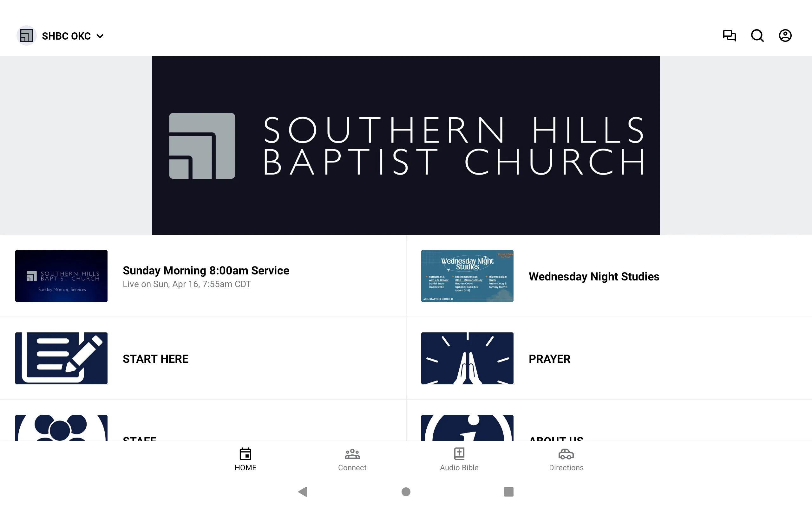Select the Home tab in bottom nav
Viewport: 812px width, 507px height.
(246, 459)
